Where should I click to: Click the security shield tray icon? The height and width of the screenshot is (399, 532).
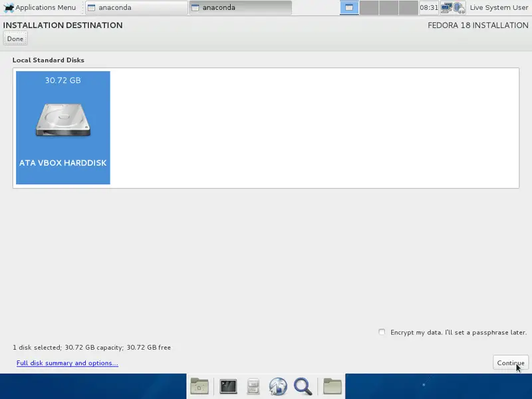click(459, 7)
